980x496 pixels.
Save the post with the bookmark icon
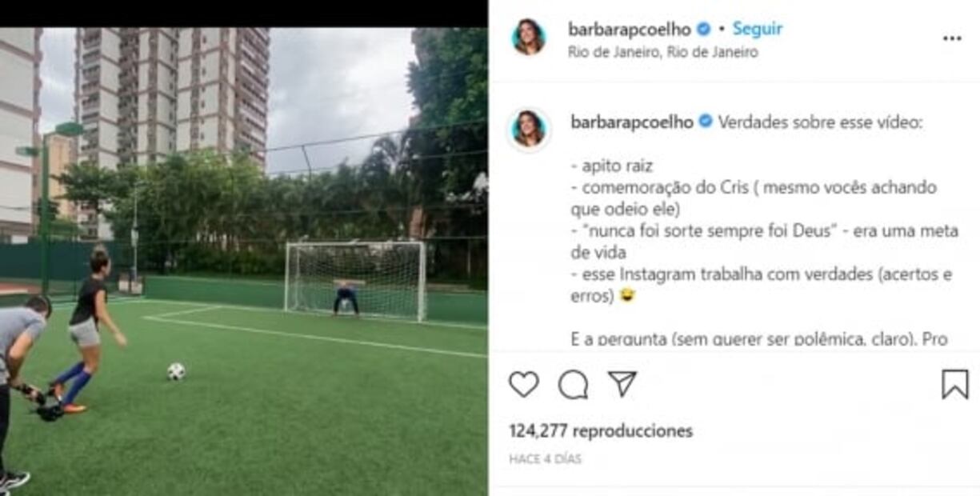(x=954, y=385)
